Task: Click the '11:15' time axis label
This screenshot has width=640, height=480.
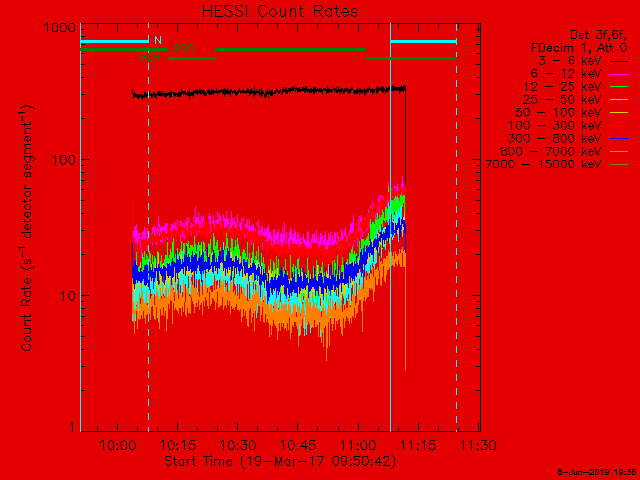Action: coord(418,445)
